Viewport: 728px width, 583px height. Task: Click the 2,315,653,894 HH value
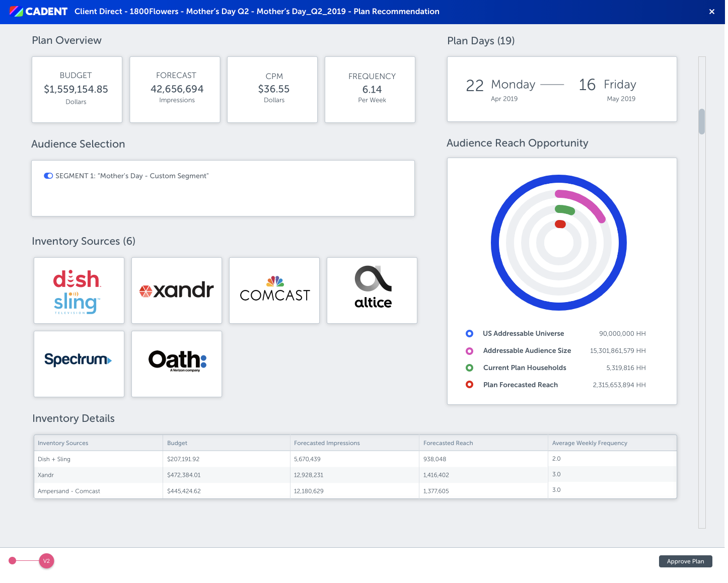click(x=619, y=385)
